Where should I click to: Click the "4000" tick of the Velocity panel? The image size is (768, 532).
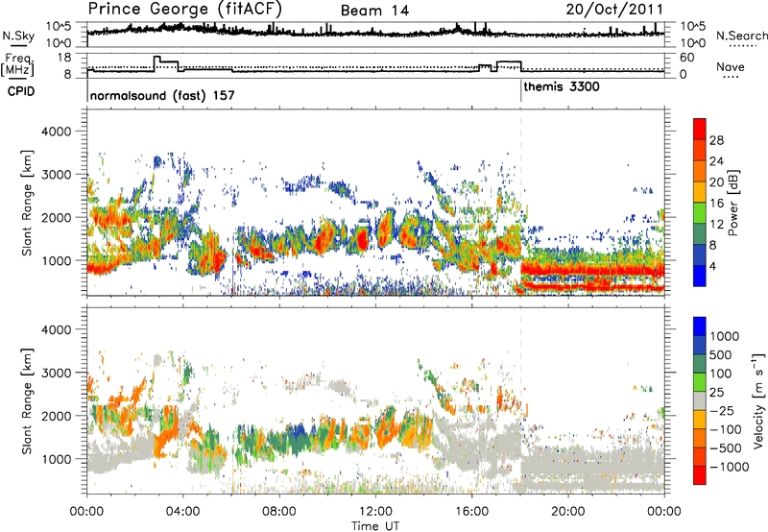[59, 329]
